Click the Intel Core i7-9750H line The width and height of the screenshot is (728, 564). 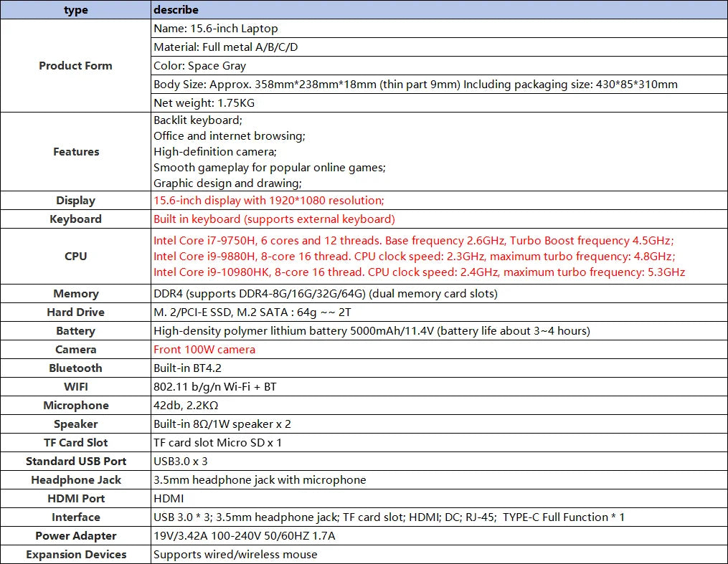[x=413, y=241]
